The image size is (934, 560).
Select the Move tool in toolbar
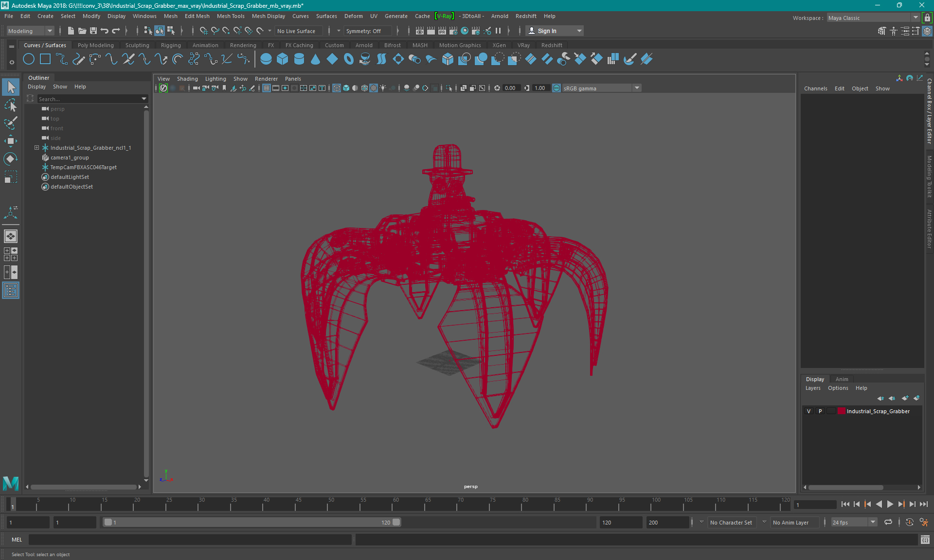click(x=10, y=140)
